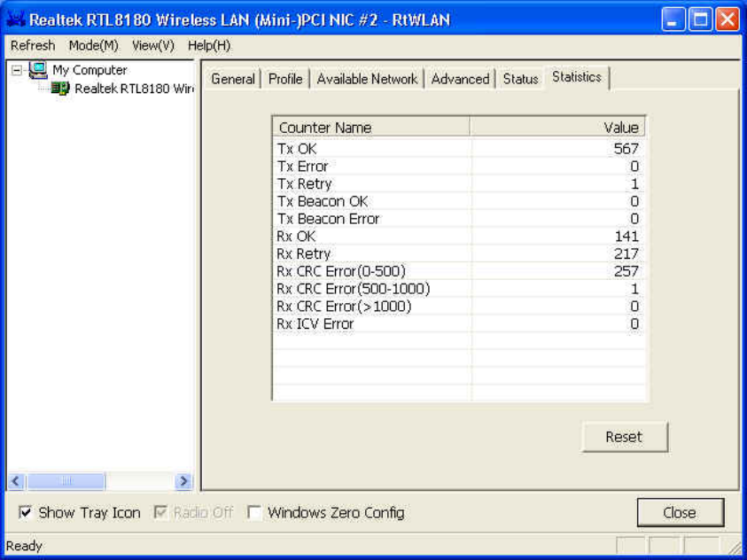Click the RtWLAN title bar app icon
Screen dimensions: 747x560
coord(16,19)
